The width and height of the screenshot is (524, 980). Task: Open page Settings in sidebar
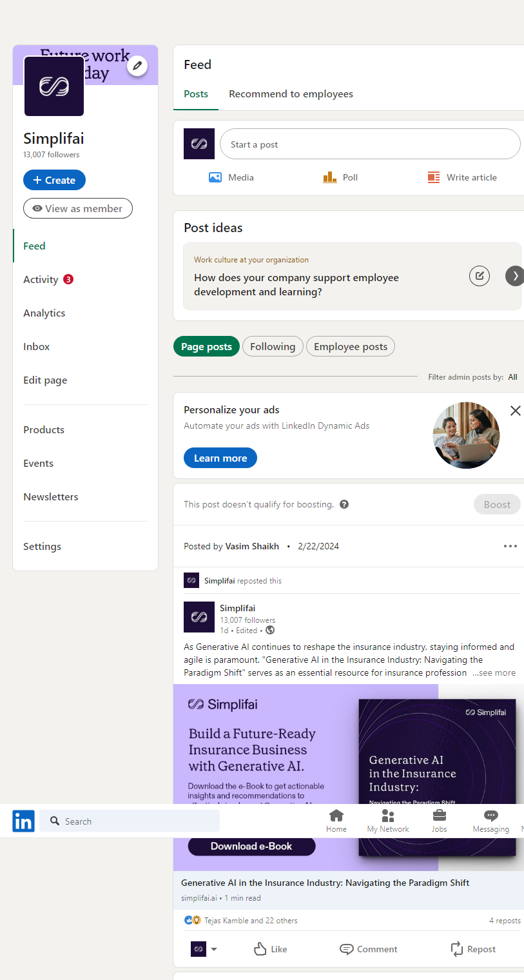pyautogui.click(x=43, y=546)
